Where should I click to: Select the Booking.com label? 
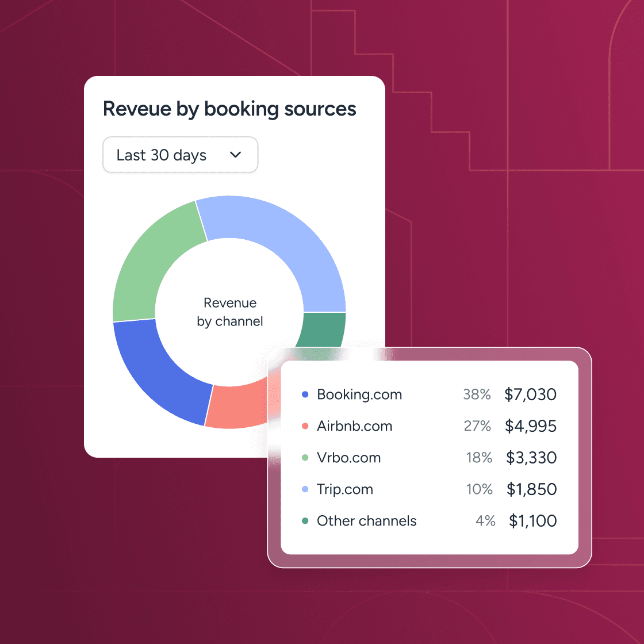pos(359,394)
